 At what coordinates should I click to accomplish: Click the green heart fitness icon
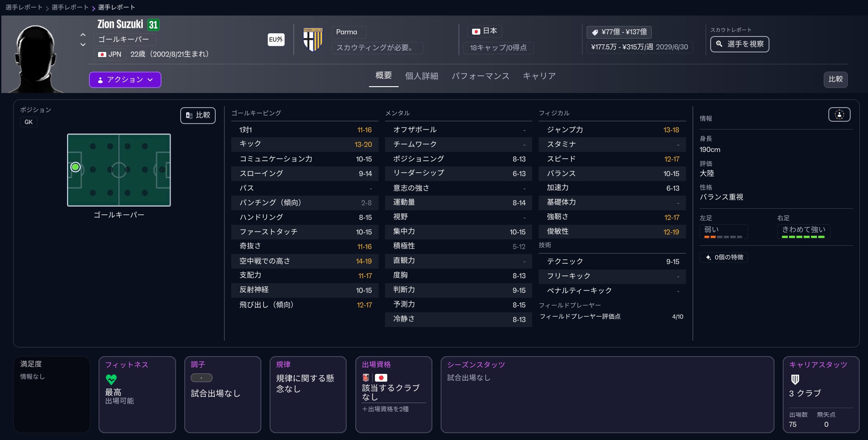pyautogui.click(x=111, y=379)
